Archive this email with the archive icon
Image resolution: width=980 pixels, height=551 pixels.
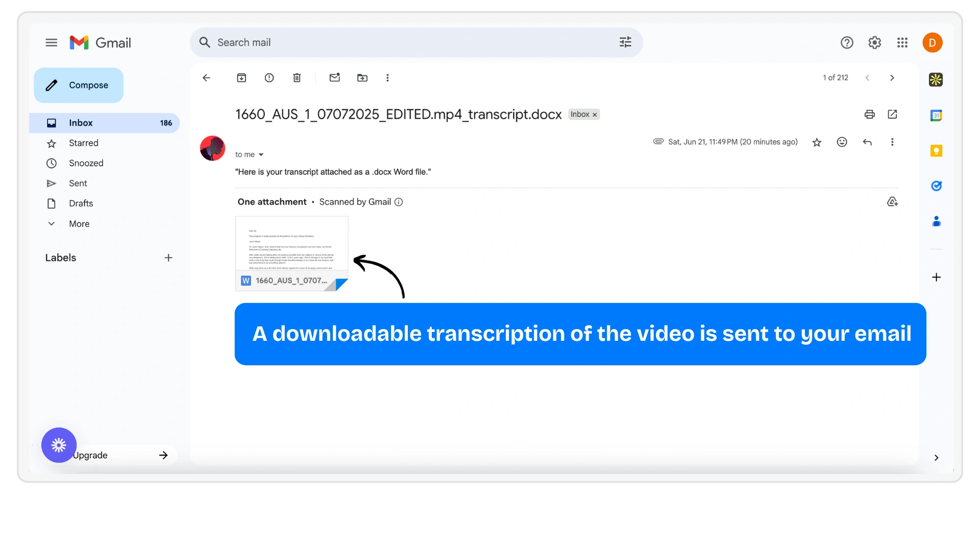(241, 78)
